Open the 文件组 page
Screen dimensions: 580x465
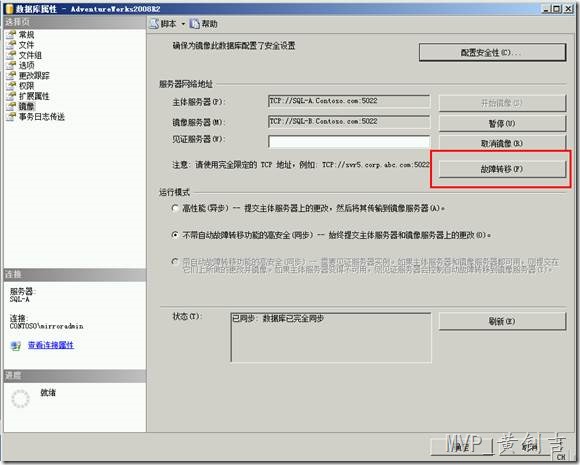[30, 55]
